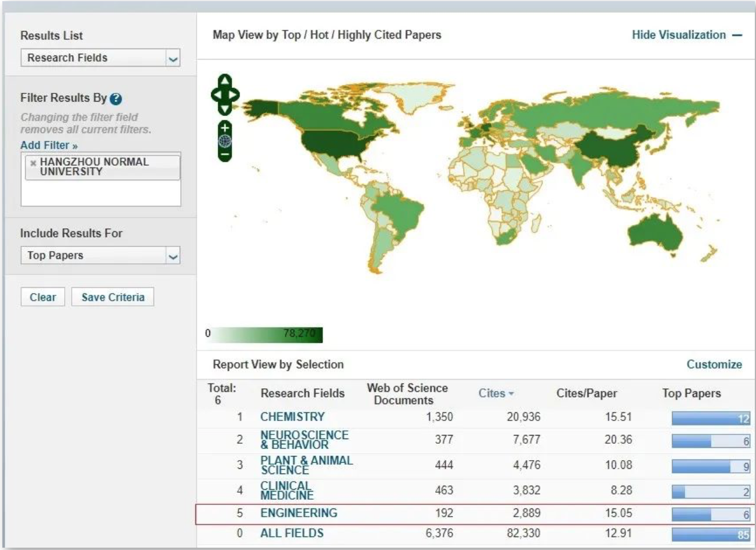Click the Add Filter link

[49, 145]
